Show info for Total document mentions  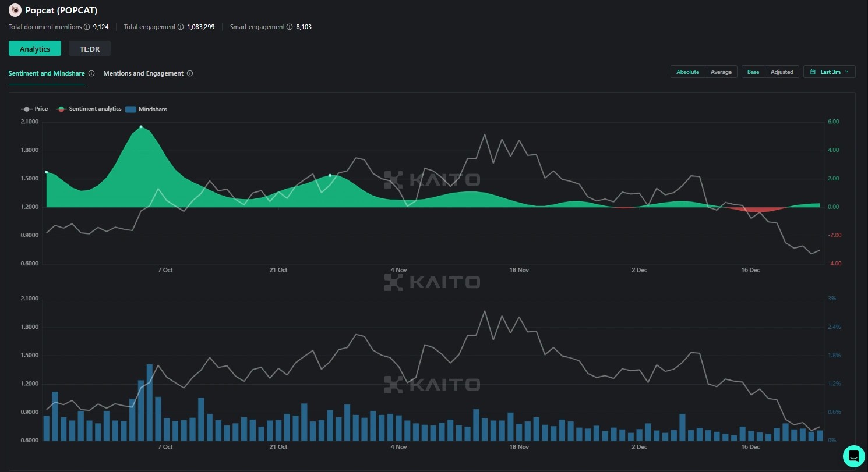point(87,27)
